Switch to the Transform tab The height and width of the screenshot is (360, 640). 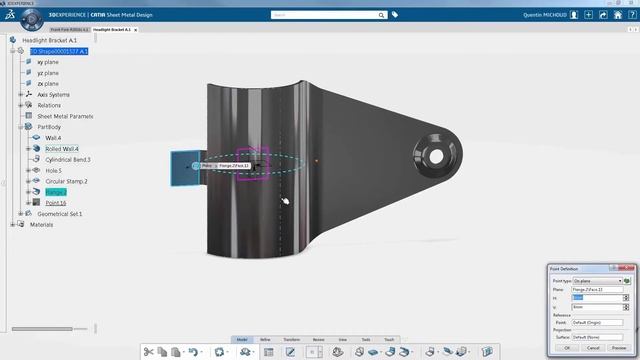[x=291, y=340]
